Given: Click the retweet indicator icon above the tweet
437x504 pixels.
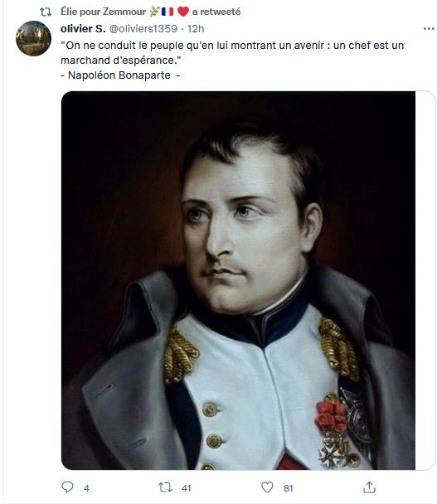Looking at the screenshot, I should pos(46,12).
